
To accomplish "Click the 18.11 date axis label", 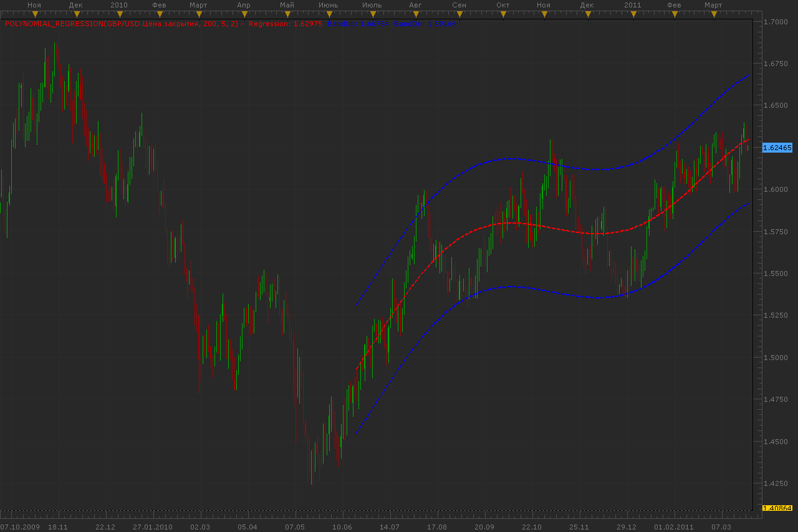I will (x=58, y=527).
